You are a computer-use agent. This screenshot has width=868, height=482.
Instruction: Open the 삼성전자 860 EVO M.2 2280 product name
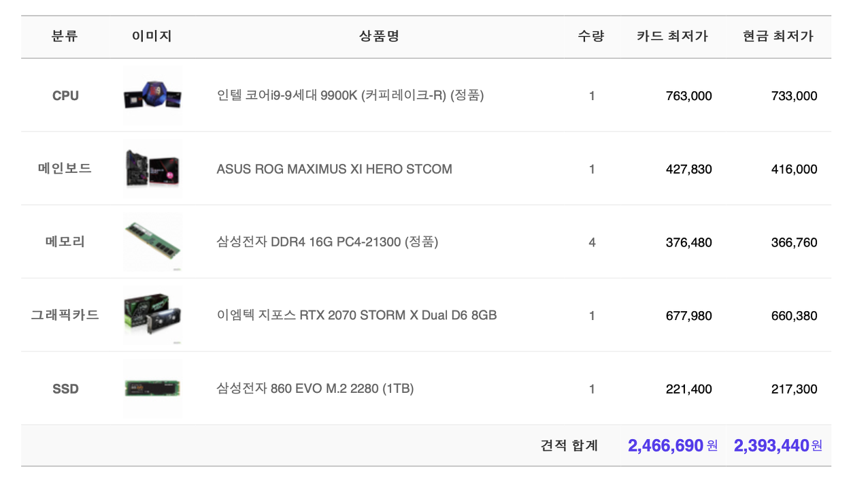pos(315,389)
